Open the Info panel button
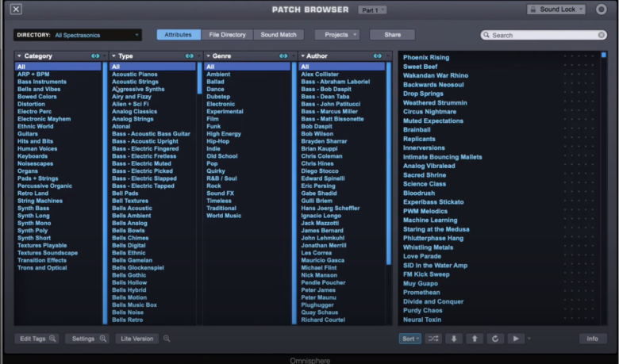The image size is (619, 364). (x=592, y=339)
